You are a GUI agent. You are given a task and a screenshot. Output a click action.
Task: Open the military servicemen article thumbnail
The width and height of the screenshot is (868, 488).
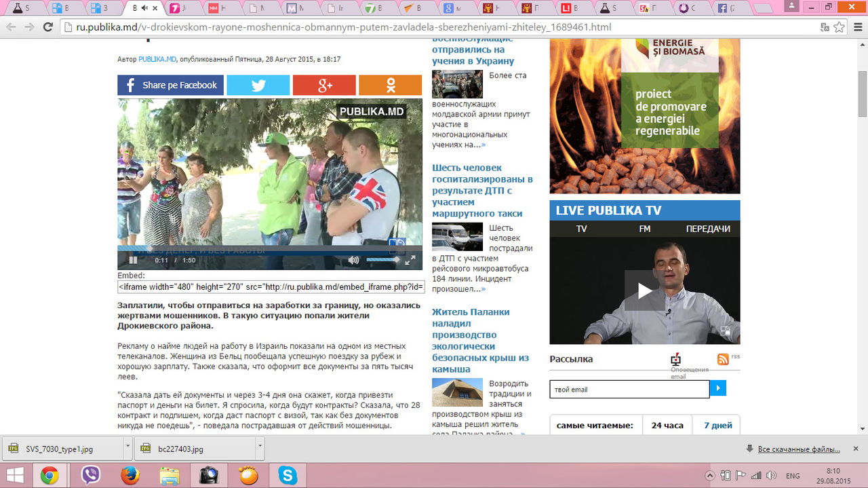[x=457, y=84]
